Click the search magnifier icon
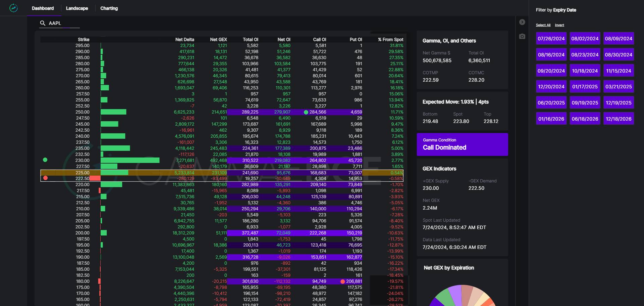 43,23
